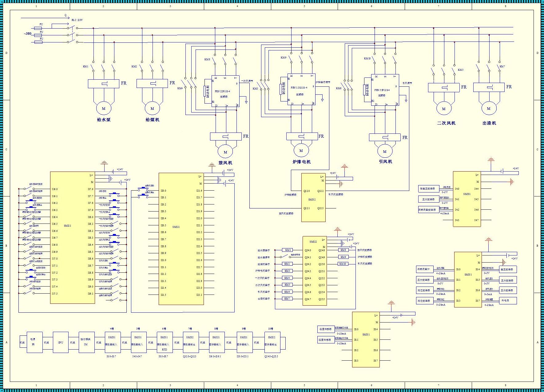The height and width of the screenshot is (392, 544).
Task: Click the 给煤机 motor symbol
Action: [152, 108]
